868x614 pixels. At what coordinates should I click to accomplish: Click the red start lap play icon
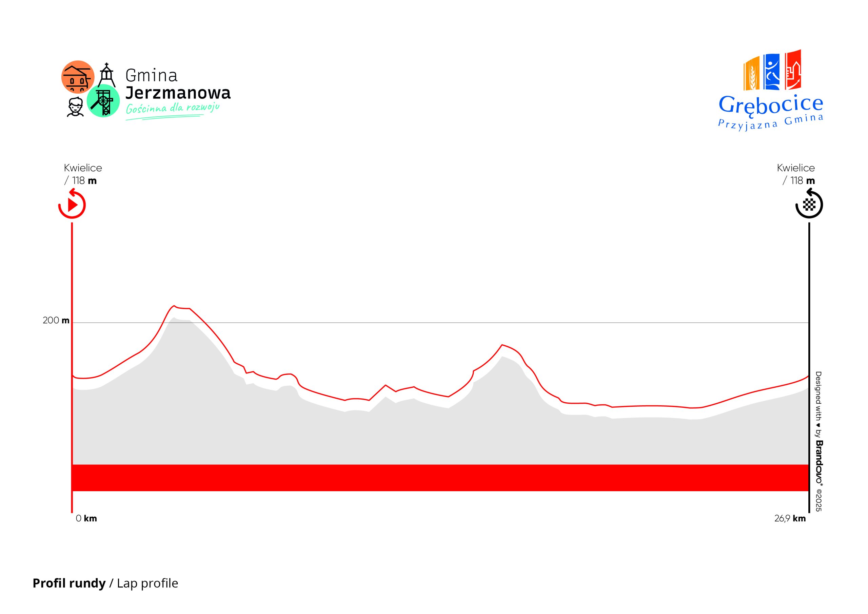[x=72, y=205]
